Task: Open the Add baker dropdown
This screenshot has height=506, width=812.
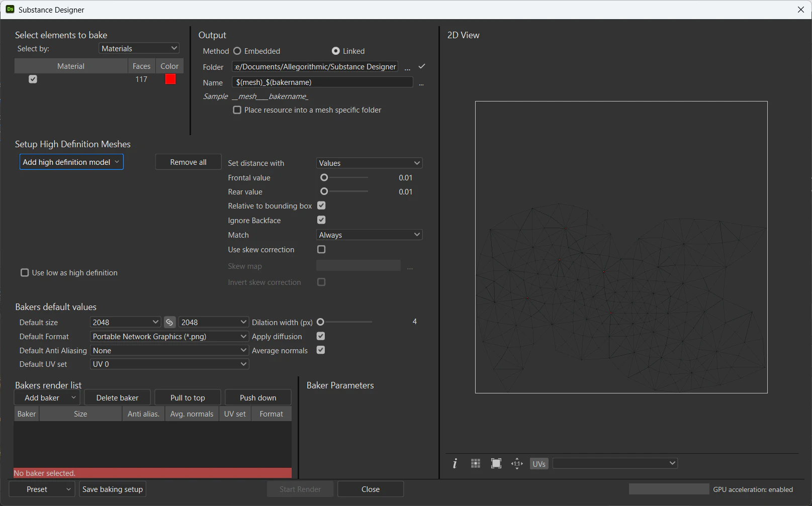Action: click(47, 397)
